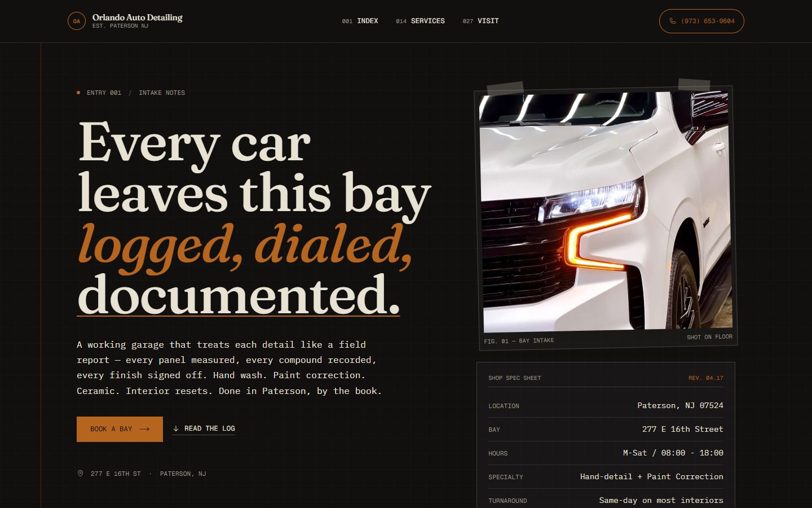Open the Services nav item
This screenshot has width=812, height=508.
420,21
